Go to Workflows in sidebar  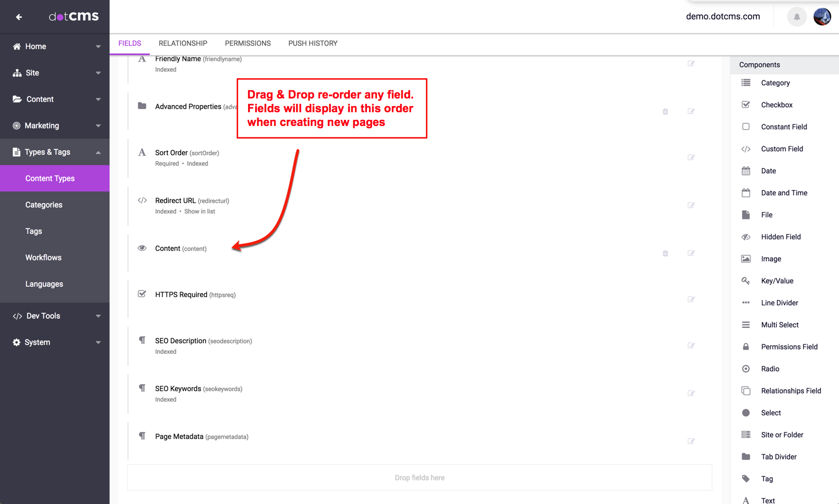click(x=43, y=258)
